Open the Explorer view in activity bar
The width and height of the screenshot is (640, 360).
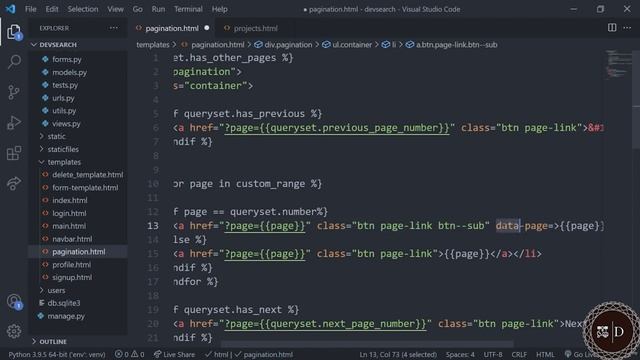(14, 32)
